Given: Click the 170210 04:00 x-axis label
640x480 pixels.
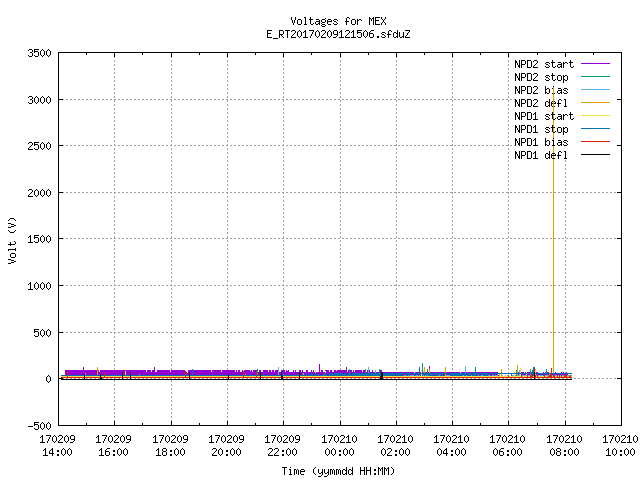Looking at the screenshot, I should [452, 446].
